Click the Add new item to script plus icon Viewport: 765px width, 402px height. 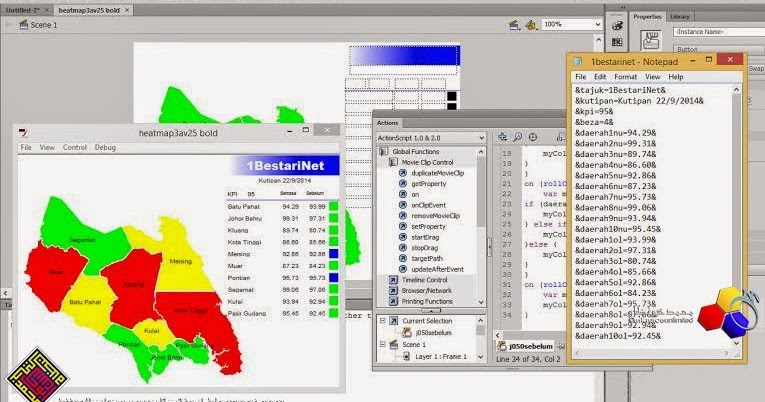pos(502,138)
